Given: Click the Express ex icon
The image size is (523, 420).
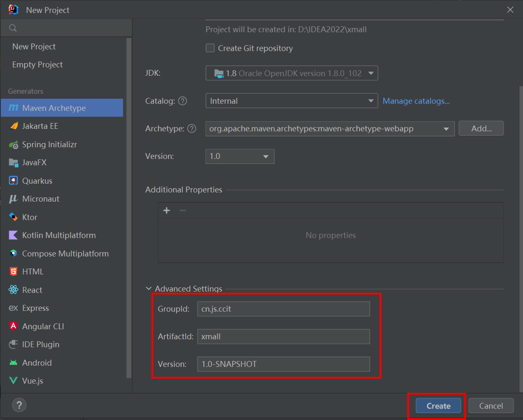Looking at the screenshot, I should pos(13,308).
